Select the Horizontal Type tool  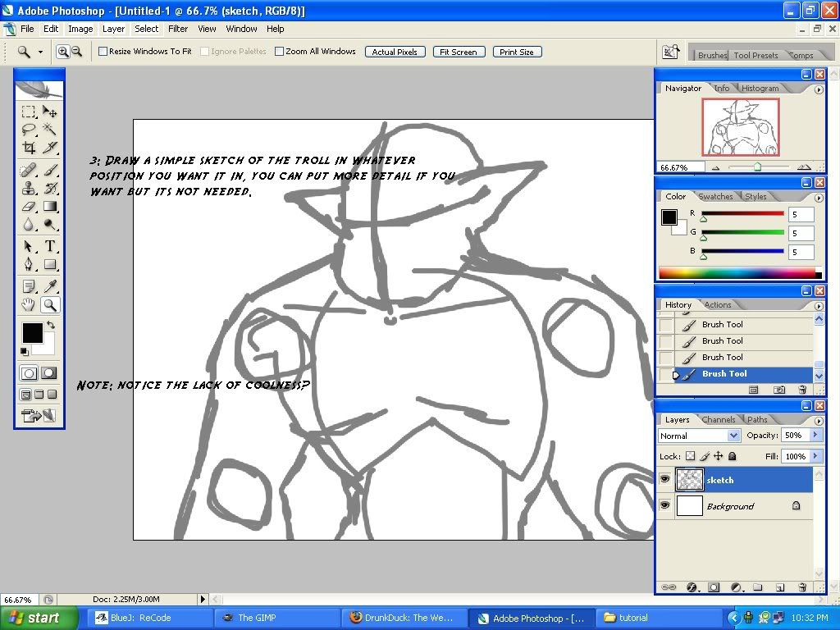tap(50, 246)
